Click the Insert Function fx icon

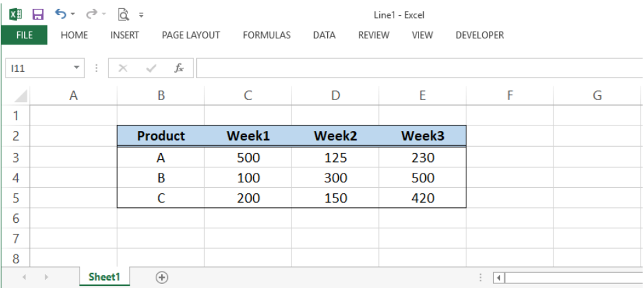179,68
